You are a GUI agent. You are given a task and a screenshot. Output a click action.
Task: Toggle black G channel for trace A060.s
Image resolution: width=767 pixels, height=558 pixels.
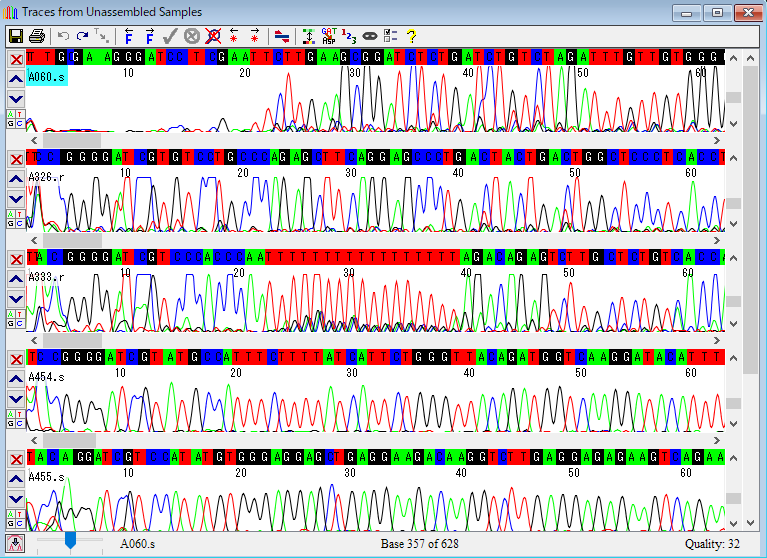[11, 123]
